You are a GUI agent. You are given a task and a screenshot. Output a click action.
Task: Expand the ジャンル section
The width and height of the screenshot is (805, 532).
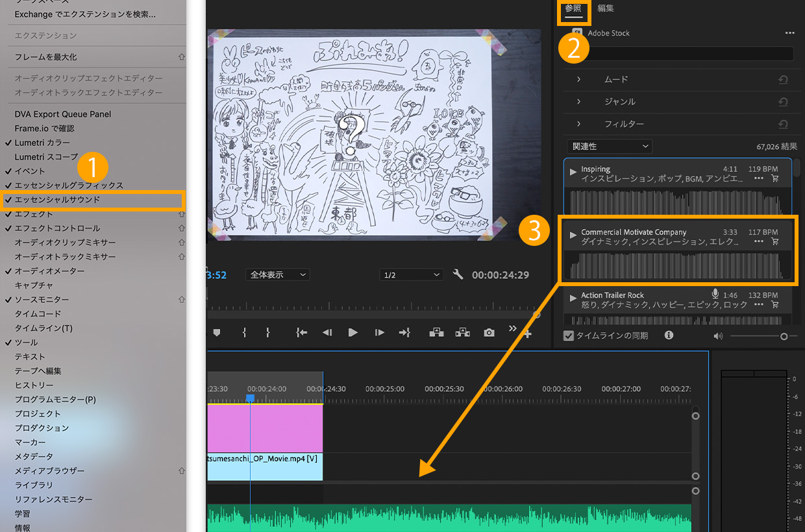click(x=578, y=102)
